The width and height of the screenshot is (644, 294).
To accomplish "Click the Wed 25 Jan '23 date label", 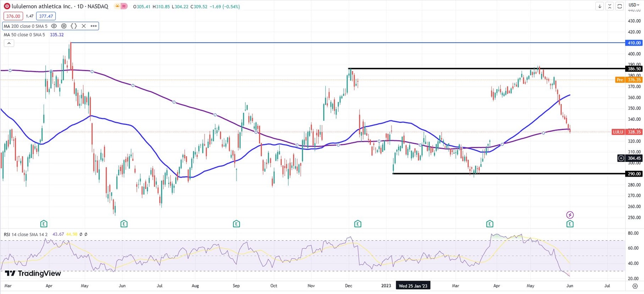I will [414, 286].
